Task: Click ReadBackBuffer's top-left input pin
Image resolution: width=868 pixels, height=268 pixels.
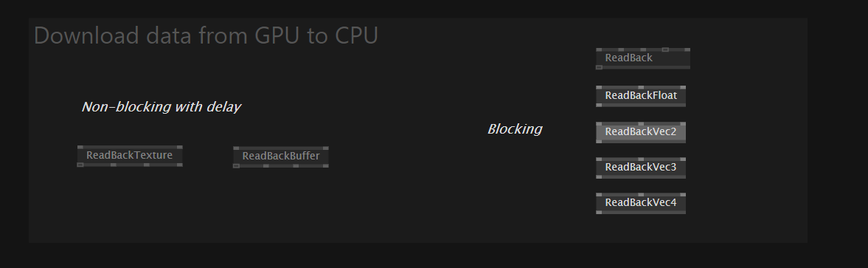Action: [x=237, y=148]
